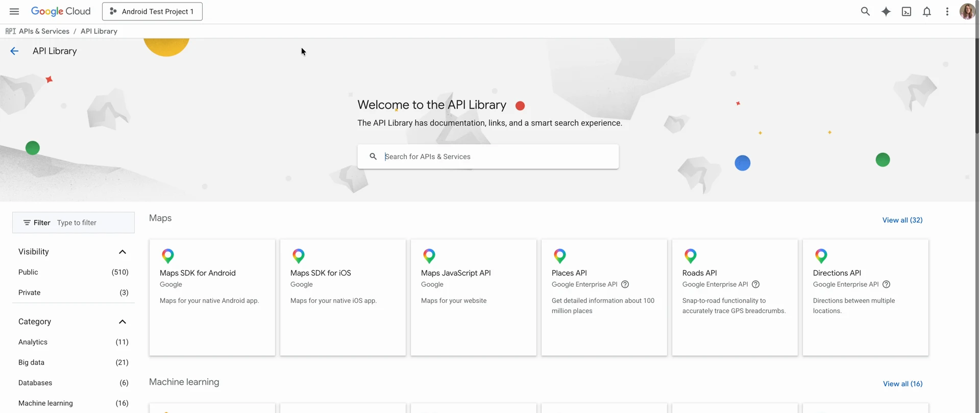Click text Directions between multiple locations.
The image size is (980, 413).
click(x=854, y=306)
